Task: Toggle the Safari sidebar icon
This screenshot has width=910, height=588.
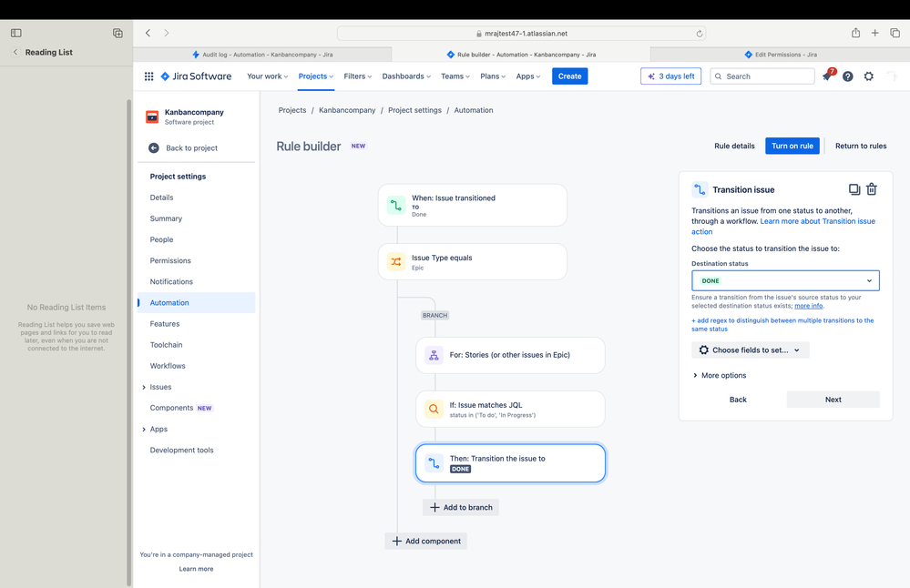Action: coord(16,33)
